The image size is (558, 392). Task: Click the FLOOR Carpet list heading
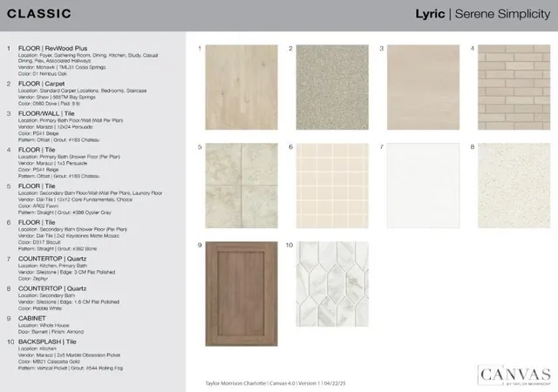(x=41, y=84)
